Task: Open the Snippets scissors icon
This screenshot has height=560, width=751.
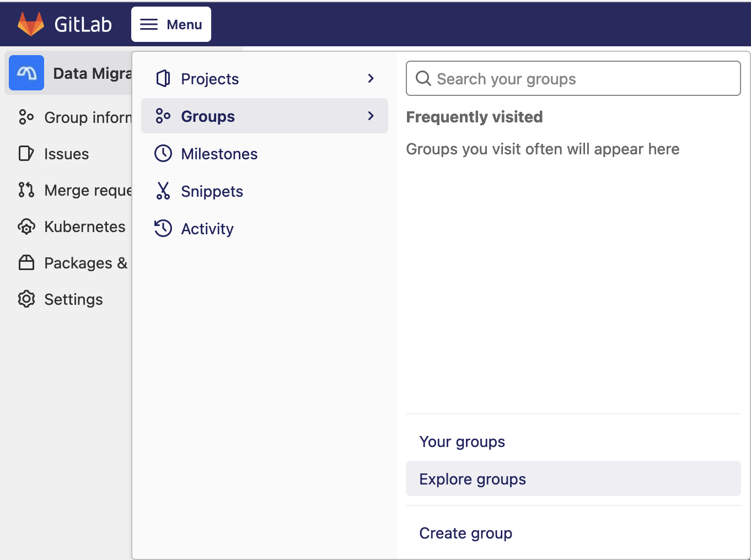Action: [163, 191]
